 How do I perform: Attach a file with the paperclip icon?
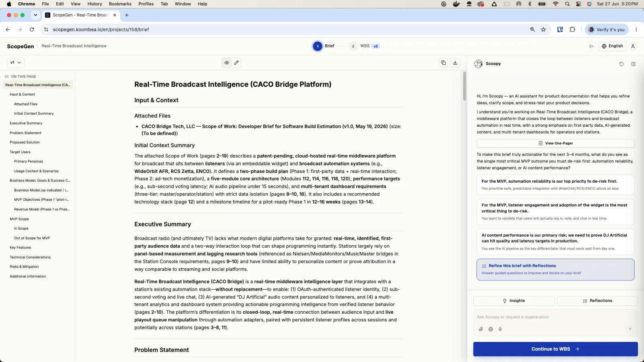coord(481,329)
